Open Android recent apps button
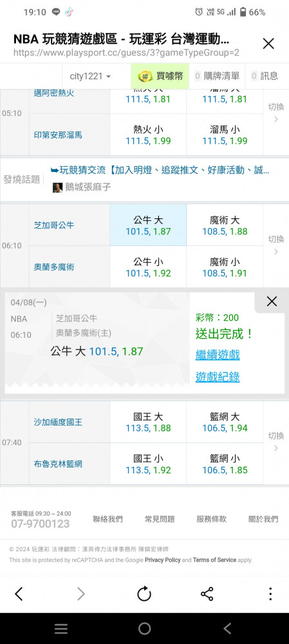The width and height of the screenshot is (289, 644). coord(61,629)
